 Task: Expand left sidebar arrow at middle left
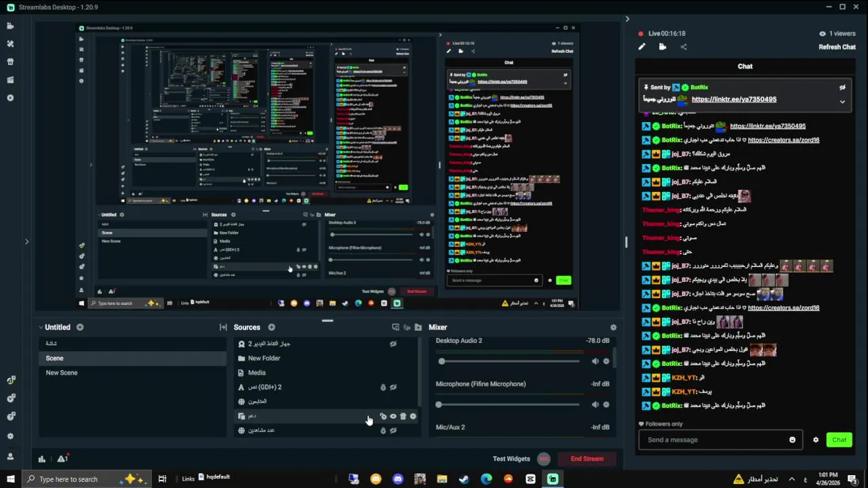pyautogui.click(x=26, y=241)
